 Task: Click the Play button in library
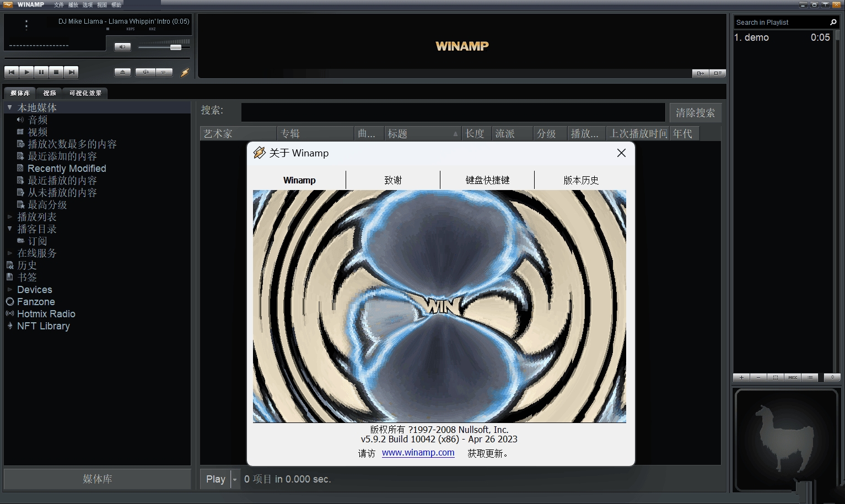[x=216, y=479]
